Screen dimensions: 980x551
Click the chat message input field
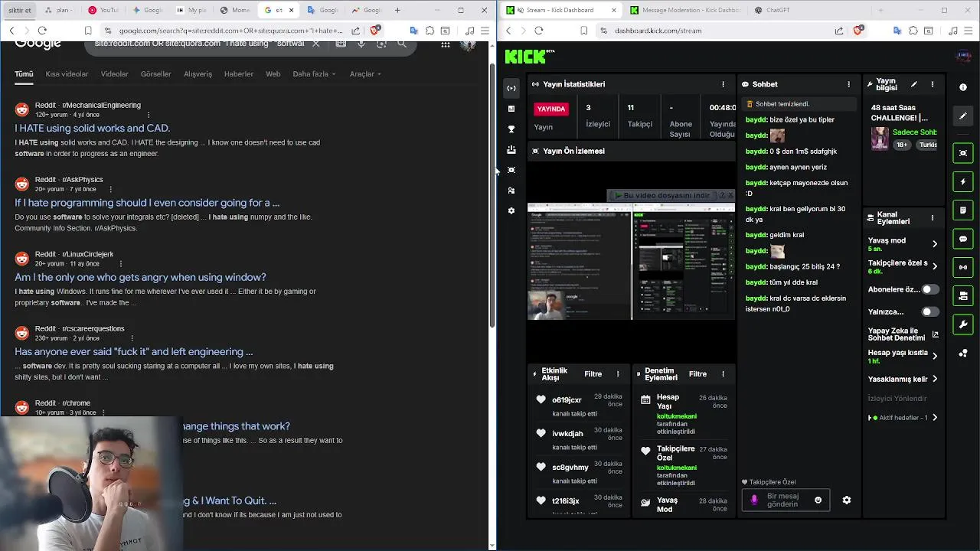(785, 500)
